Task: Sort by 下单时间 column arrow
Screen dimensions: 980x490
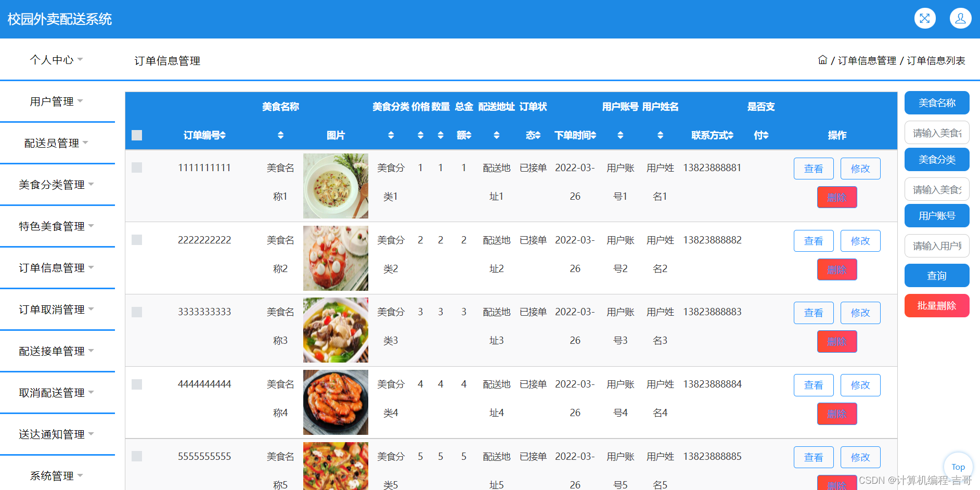Action: [x=595, y=135]
